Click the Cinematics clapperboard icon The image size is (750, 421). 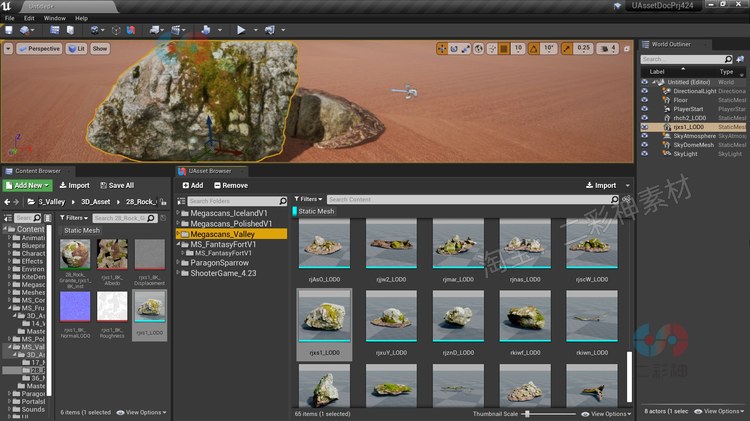tap(176, 30)
